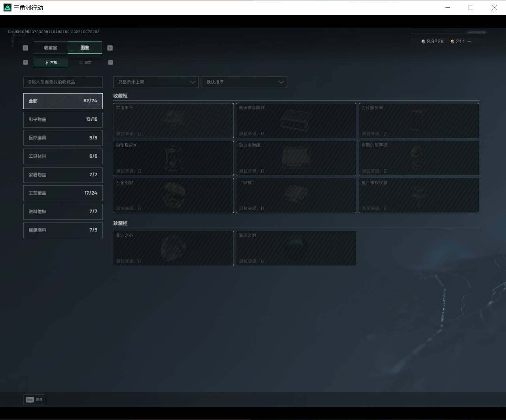The height and width of the screenshot is (420, 506).
Task: Click the Q key hint icon
Action: 25,48
